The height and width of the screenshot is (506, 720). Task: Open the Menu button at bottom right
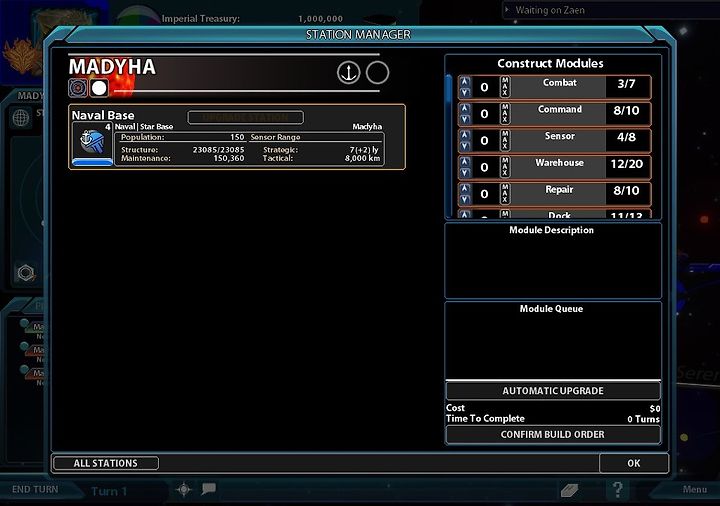[x=694, y=489]
